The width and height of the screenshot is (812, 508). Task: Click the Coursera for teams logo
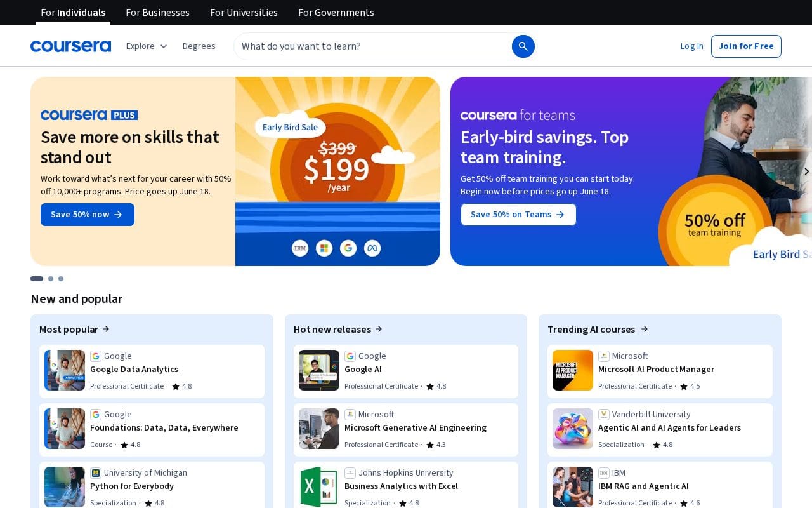pyautogui.click(x=518, y=115)
